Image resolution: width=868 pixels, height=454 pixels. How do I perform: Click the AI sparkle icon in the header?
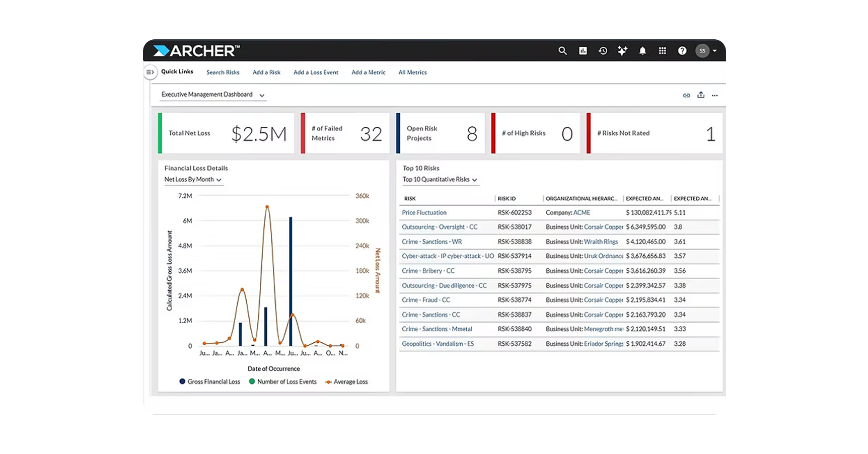[x=622, y=51]
